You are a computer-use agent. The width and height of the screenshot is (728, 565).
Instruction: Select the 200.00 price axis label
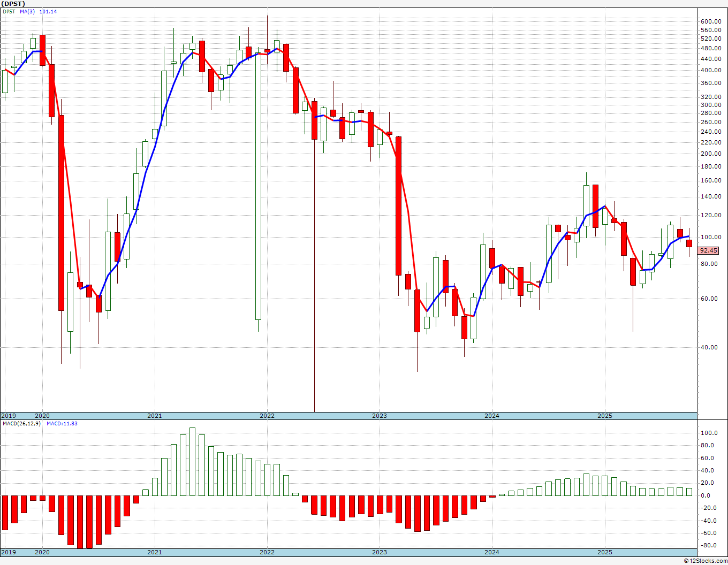711,154
